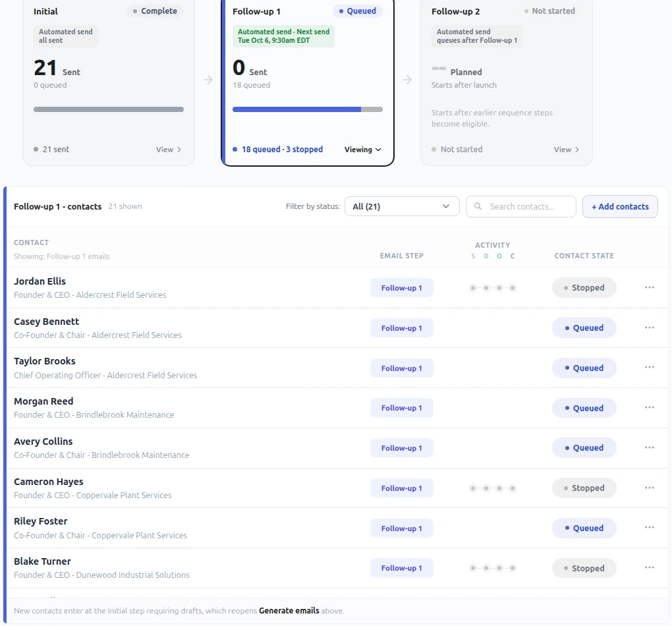Open more options for Cameron Hayes
The image size is (672, 626).
650,488
